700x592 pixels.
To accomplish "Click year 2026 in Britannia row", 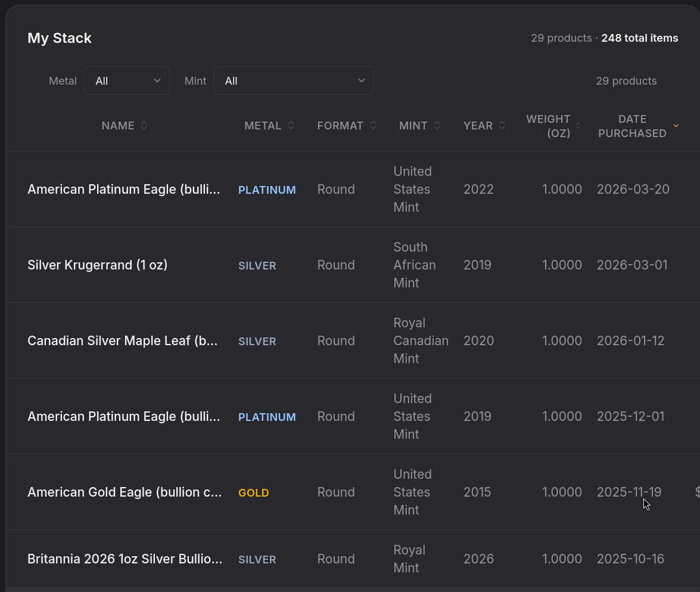I will coord(478,559).
